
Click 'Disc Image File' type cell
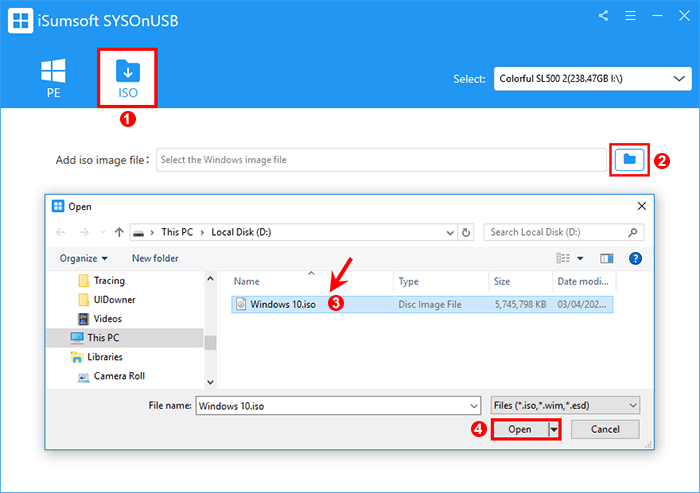430,305
